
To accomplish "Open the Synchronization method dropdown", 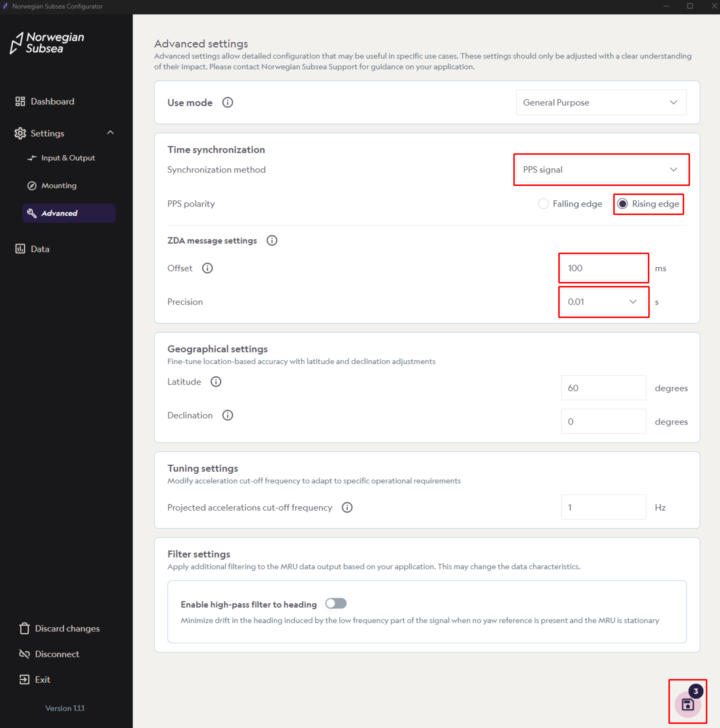I will point(601,170).
